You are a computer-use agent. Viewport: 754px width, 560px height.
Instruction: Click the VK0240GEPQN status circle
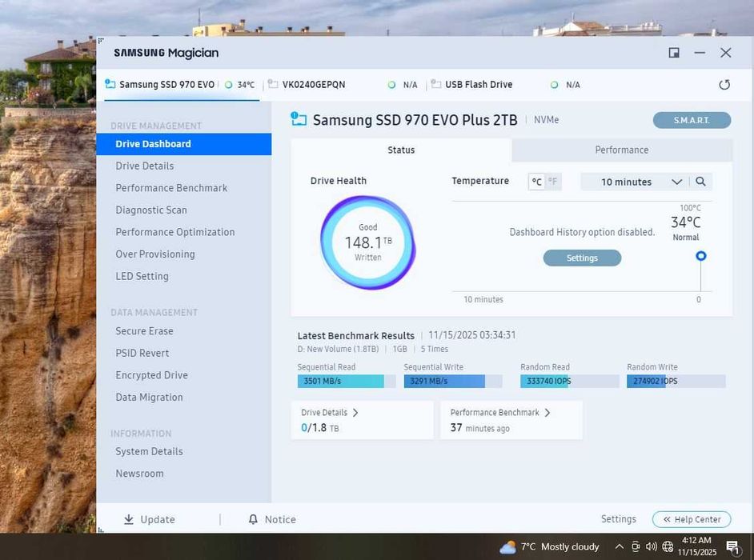(391, 85)
